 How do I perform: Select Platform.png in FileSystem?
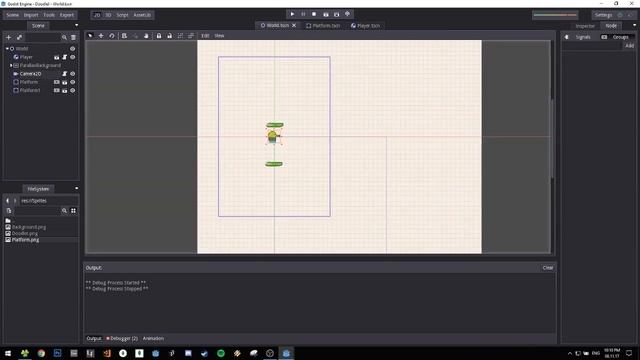pyautogui.click(x=25, y=240)
